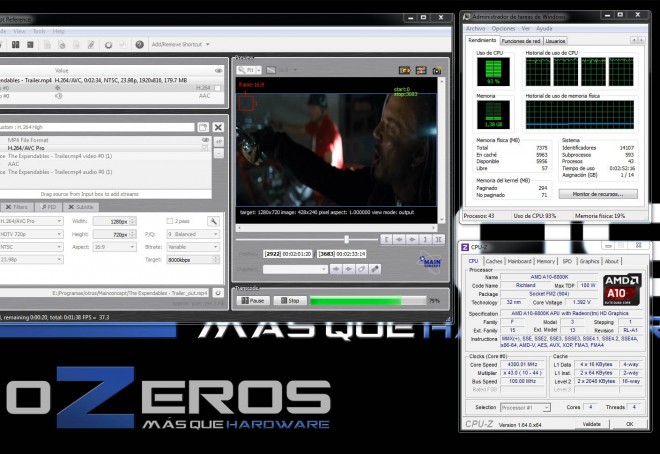Open the CPU-Z Processor #1 selection dropdown
The image size is (660, 454).
click(x=525, y=407)
